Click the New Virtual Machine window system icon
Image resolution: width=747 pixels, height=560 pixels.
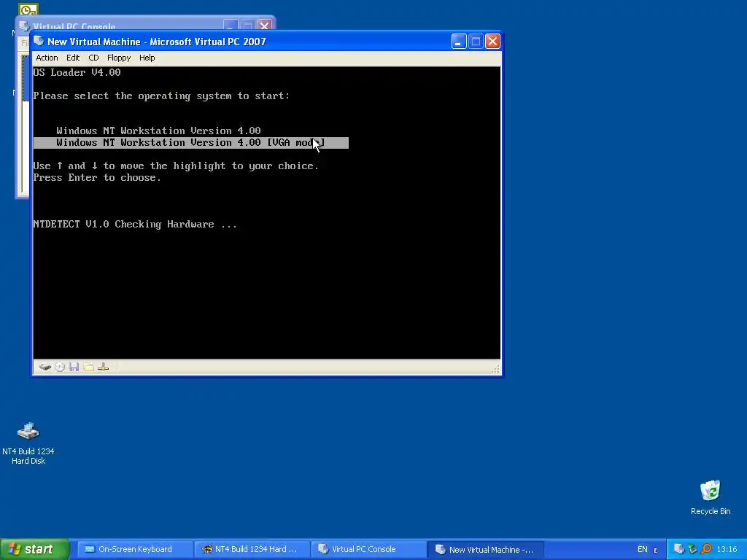(x=39, y=41)
